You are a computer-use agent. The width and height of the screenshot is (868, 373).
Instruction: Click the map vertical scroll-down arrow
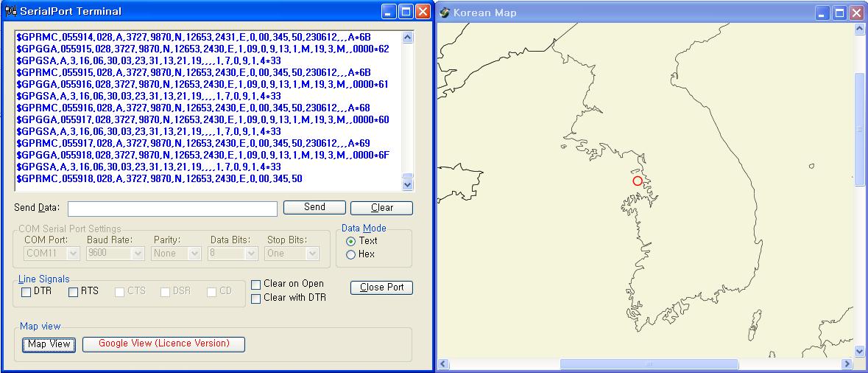860,351
